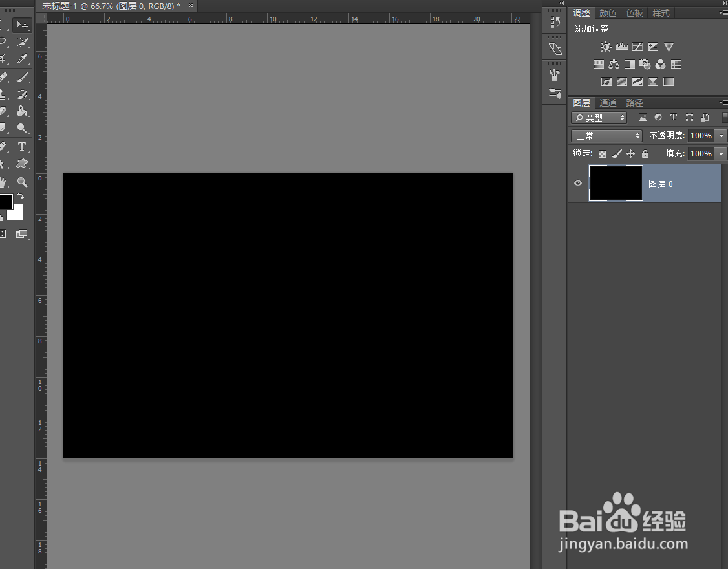Add a Brightness/Contrast adjustment
The height and width of the screenshot is (569, 728).
(606, 47)
